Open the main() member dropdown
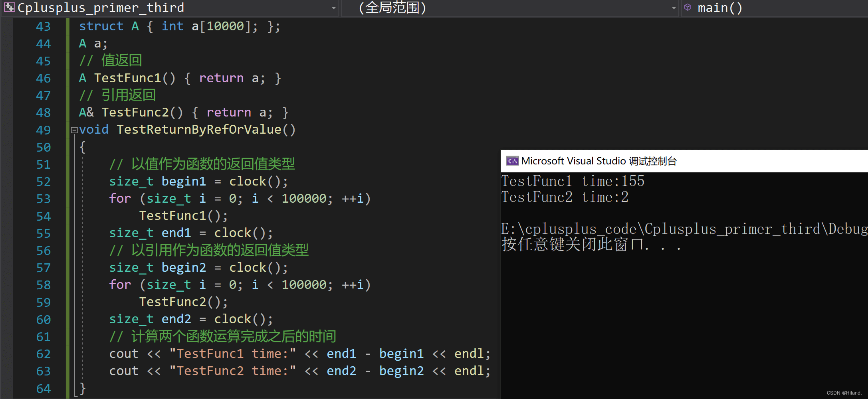The image size is (868, 399). click(x=720, y=8)
